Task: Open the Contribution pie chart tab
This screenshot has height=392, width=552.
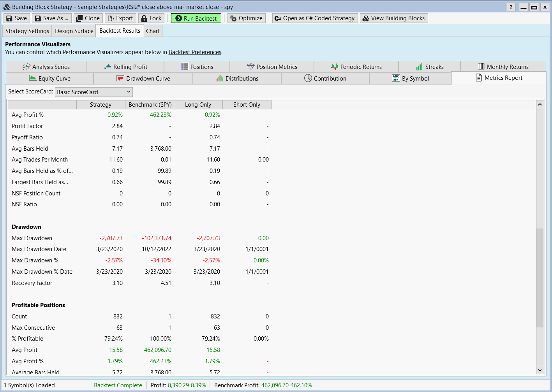Action: (x=325, y=79)
